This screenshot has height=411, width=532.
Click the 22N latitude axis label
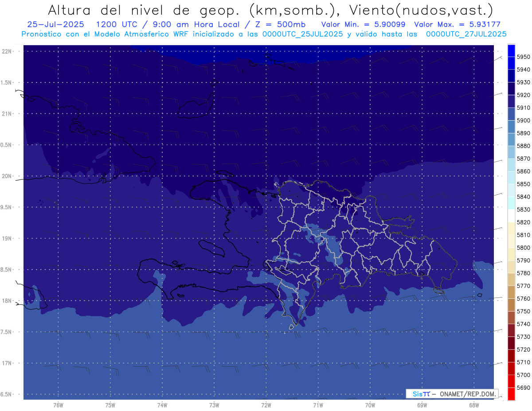pyautogui.click(x=8, y=51)
